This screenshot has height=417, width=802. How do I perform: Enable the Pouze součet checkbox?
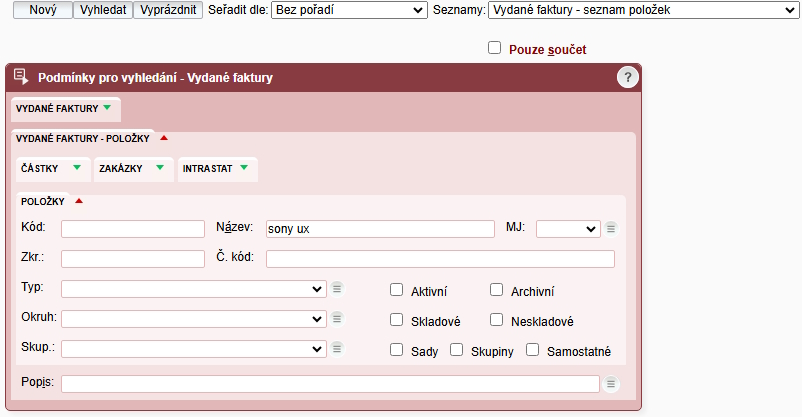tap(494, 47)
